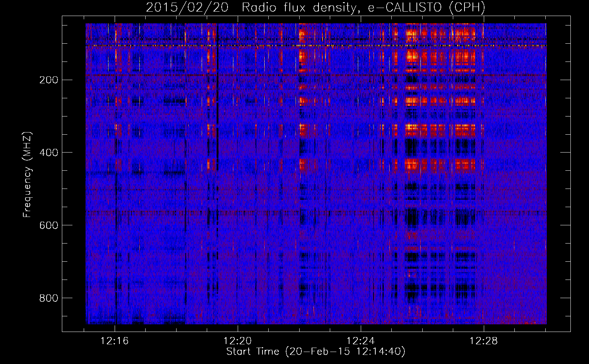This screenshot has height=364, width=589.
Task: Select the 'Frequency (MHZ)' axis label
Action: point(27,175)
